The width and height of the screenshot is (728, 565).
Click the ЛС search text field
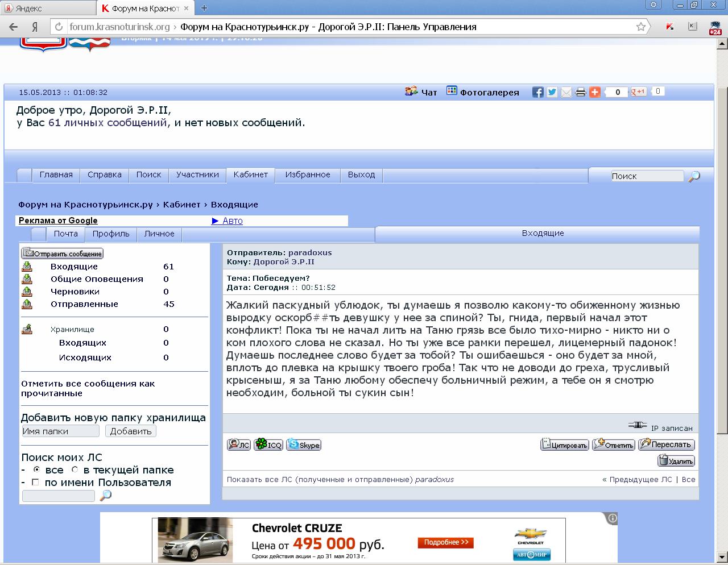[x=58, y=496]
